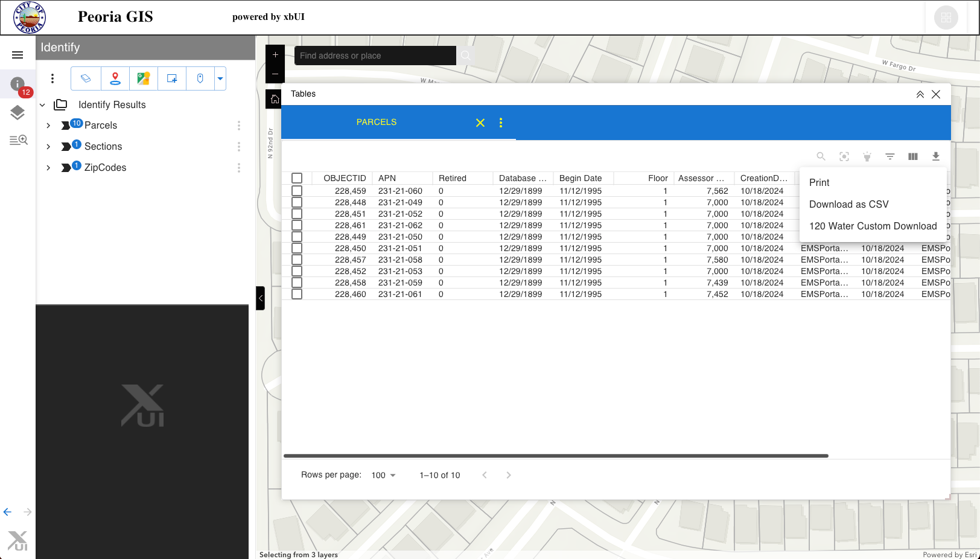Click the map home extent button

(x=275, y=99)
